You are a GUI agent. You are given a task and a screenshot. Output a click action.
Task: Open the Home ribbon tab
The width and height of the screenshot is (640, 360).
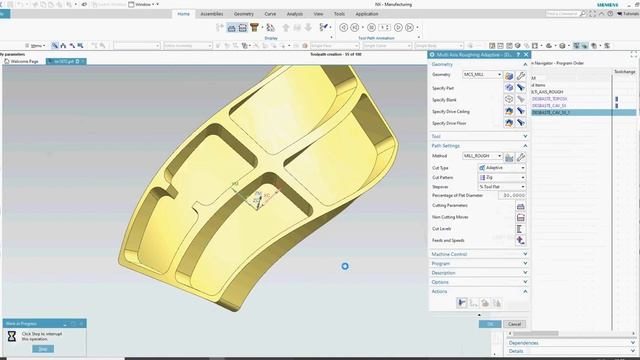point(183,14)
